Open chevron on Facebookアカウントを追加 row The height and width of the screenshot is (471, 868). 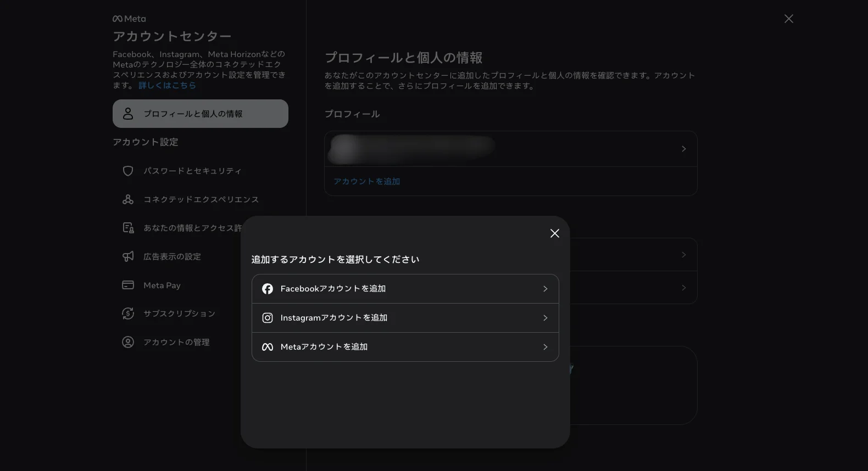(545, 289)
